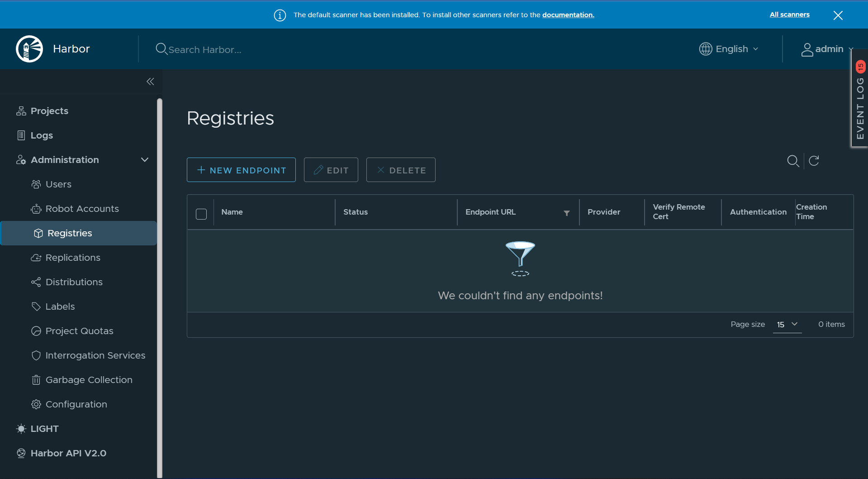Click the Labels tag icon
The width and height of the screenshot is (868, 479).
[x=36, y=307]
